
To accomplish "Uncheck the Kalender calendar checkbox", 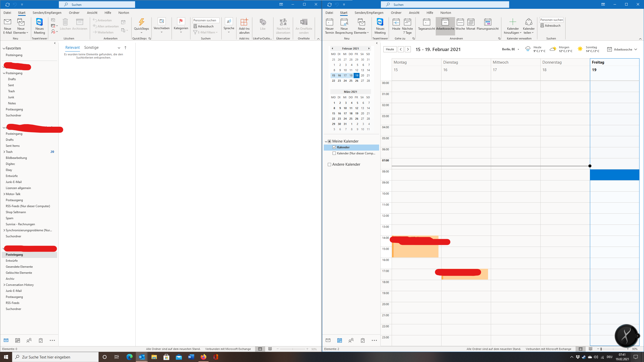I will [334, 147].
